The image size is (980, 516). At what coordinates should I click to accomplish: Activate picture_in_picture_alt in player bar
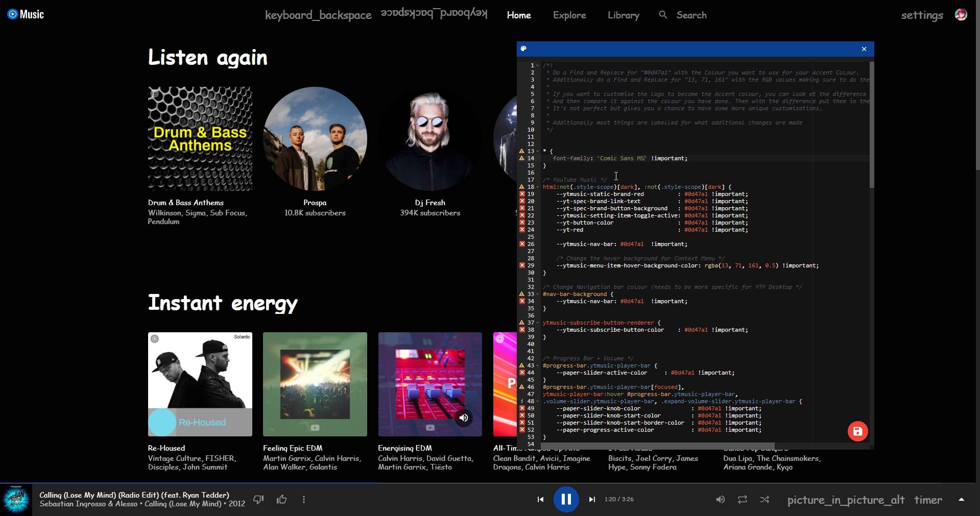click(x=846, y=500)
